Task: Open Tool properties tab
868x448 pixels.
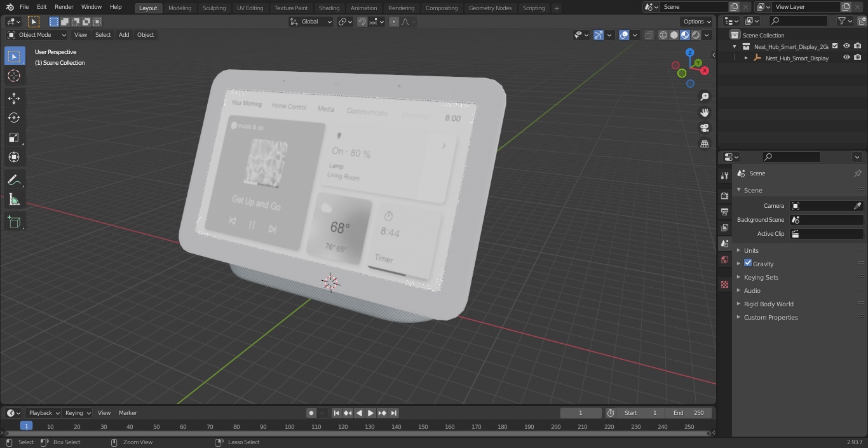Action: pos(724,176)
